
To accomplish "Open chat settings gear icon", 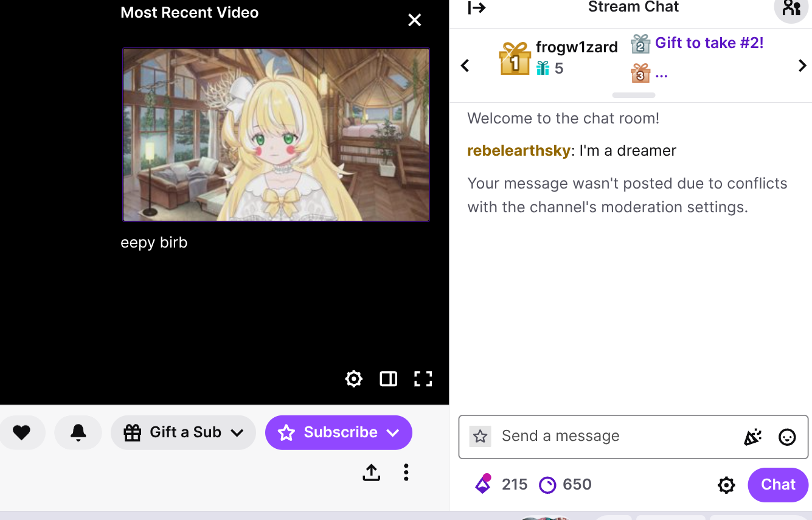I will [x=726, y=485].
